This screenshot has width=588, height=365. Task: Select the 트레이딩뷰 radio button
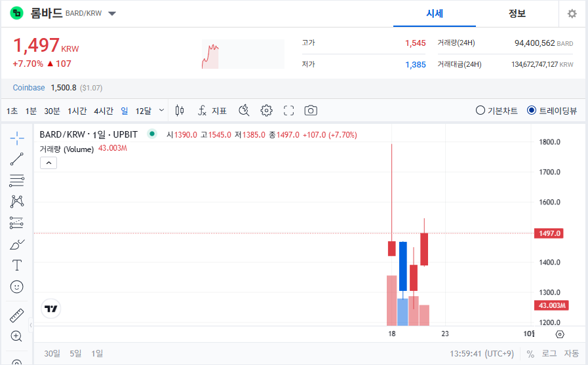(532, 111)
